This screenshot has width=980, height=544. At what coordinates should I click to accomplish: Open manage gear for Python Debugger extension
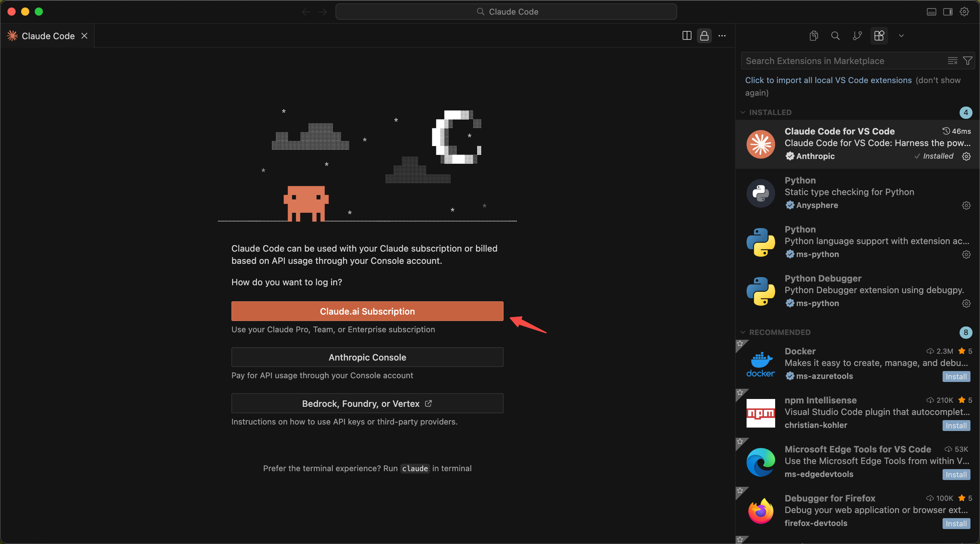[966, 304]
